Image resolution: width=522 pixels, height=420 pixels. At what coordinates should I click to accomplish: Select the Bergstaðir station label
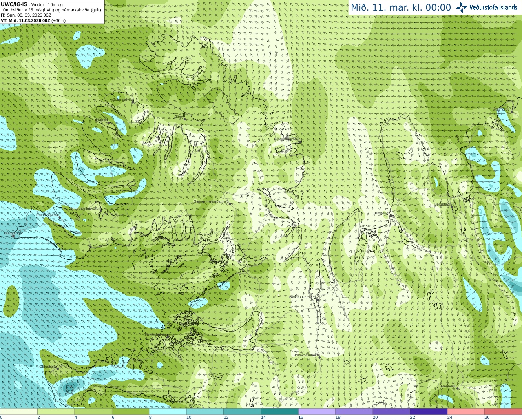point(443,204)
